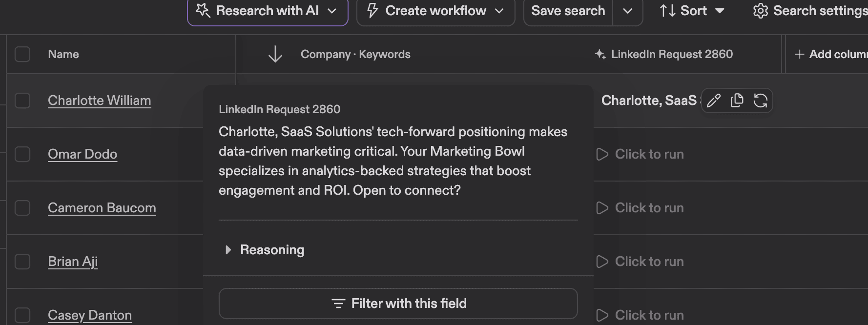This screenshot has width=868, height=325.
Task: Copy the LinkedIn request text icon
Action: (x=737, y=101)
